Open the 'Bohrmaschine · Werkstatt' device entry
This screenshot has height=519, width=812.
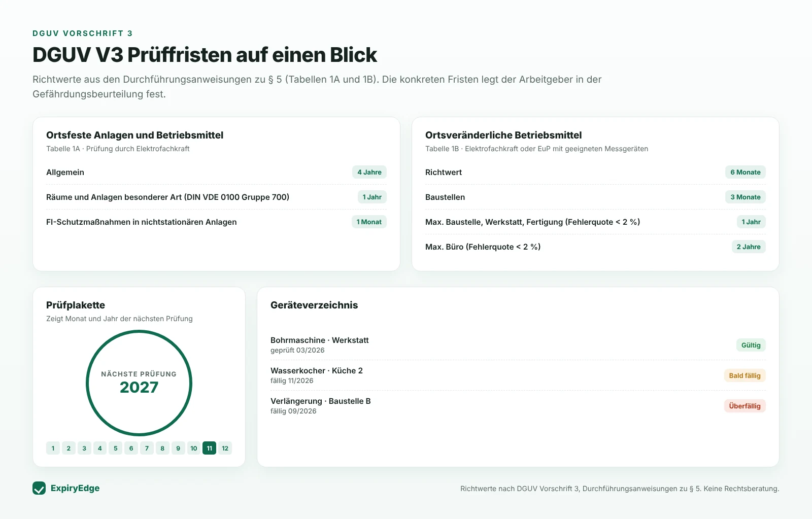pos(518,345)
